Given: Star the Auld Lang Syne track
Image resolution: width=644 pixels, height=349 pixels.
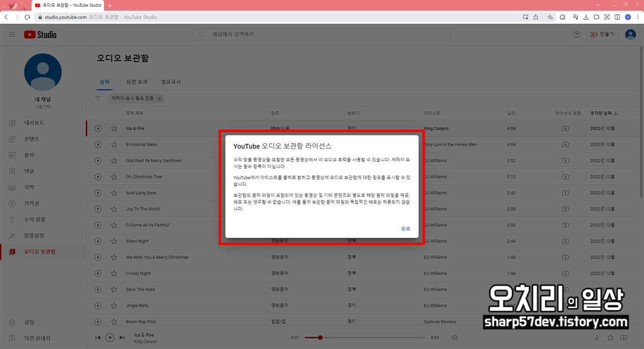Looking at the screenshot, I should pos(114,193).
